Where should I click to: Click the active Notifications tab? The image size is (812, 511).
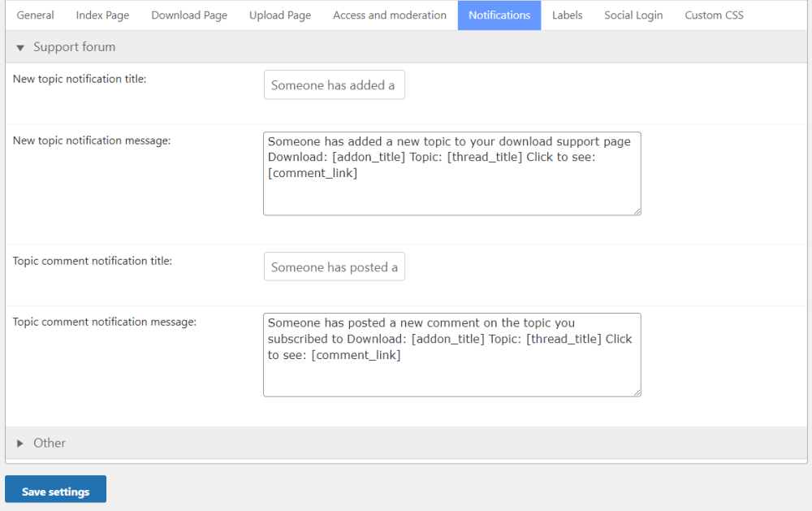coord(499,15)
